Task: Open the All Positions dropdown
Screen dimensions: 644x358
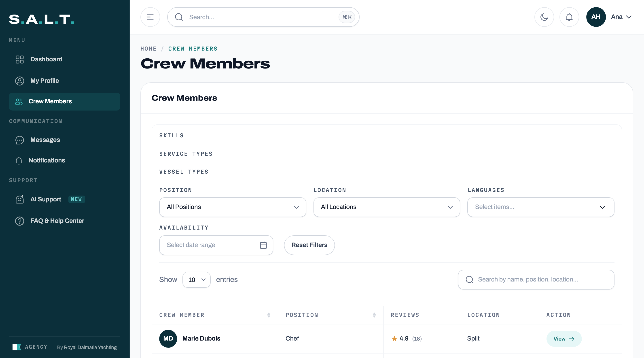Action: [x=233, y=207]
